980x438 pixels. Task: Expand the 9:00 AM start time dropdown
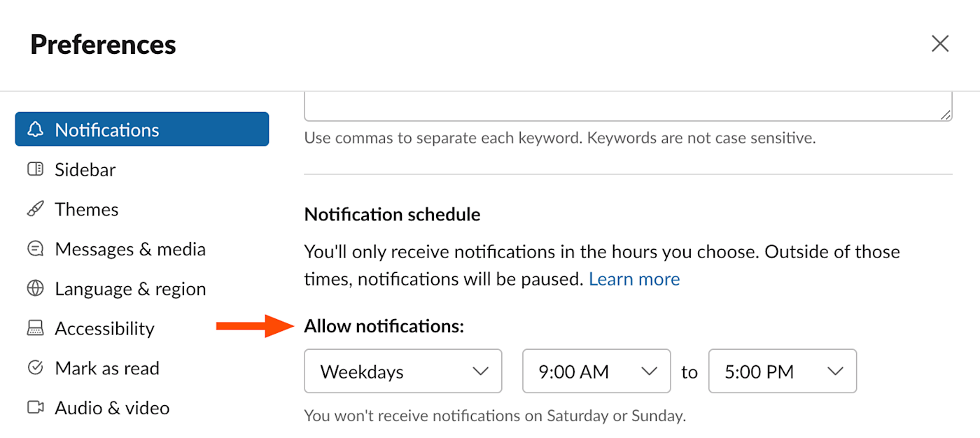coord(596,372)
